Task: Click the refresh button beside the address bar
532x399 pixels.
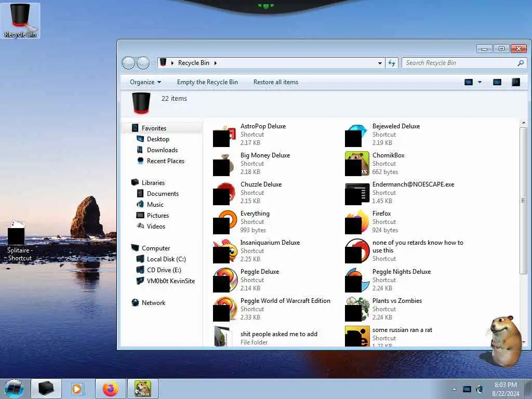Action: click(392, 63)
